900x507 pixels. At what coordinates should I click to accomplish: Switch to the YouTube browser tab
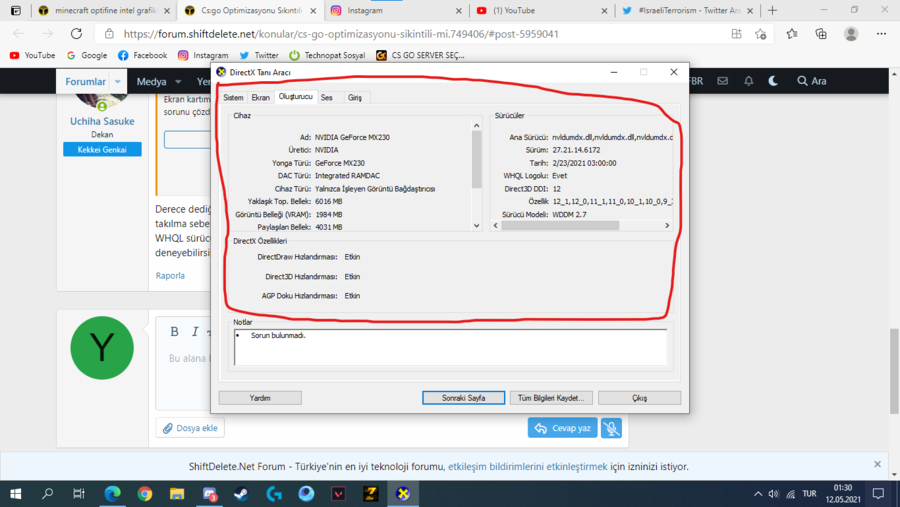click(x=542, y=10)
